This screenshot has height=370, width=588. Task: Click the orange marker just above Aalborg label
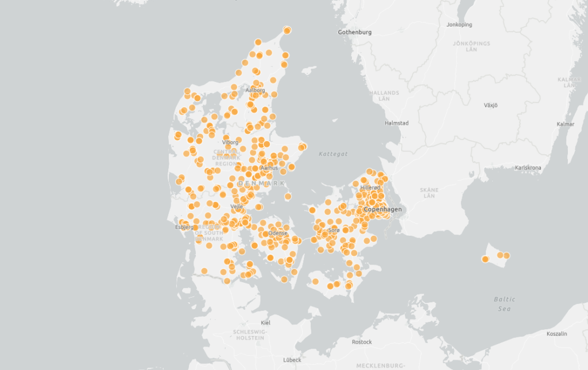click(x=257, y=83)
